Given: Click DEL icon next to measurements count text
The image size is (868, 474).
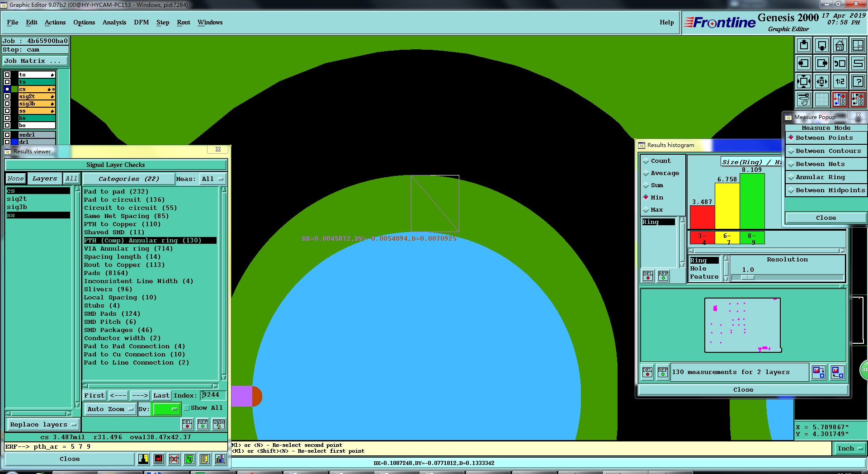Looking at the screenshot, I should (x=647, y=372).
